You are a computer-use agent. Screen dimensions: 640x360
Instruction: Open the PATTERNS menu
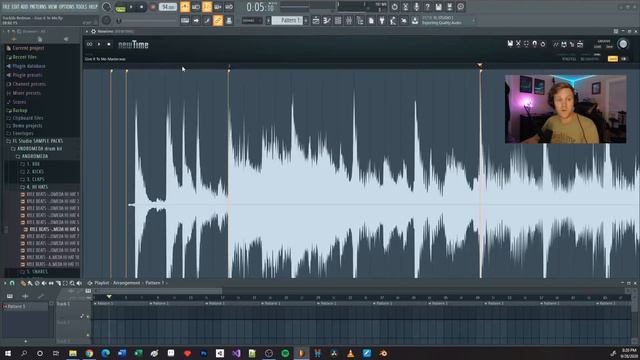tap(38, 7)
